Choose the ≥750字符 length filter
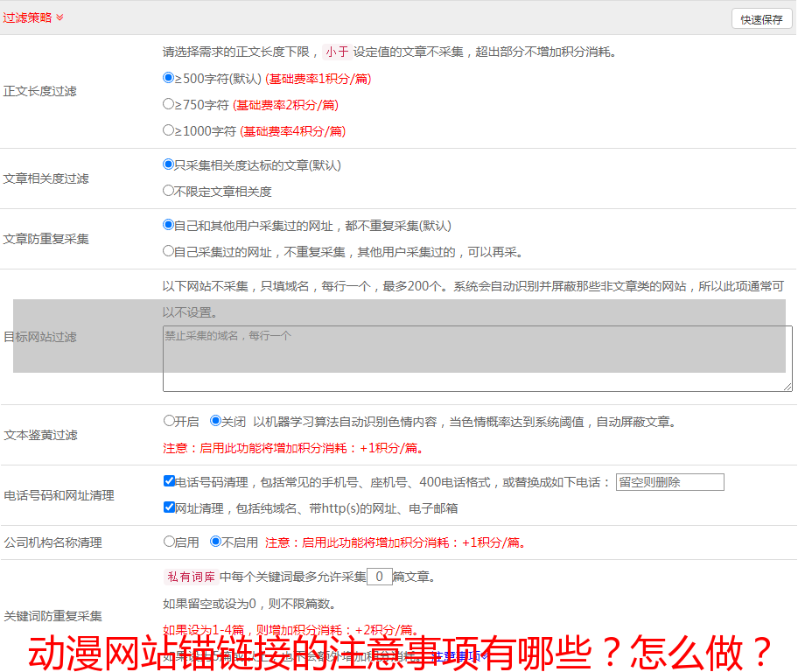 click(x=169, y=104)
